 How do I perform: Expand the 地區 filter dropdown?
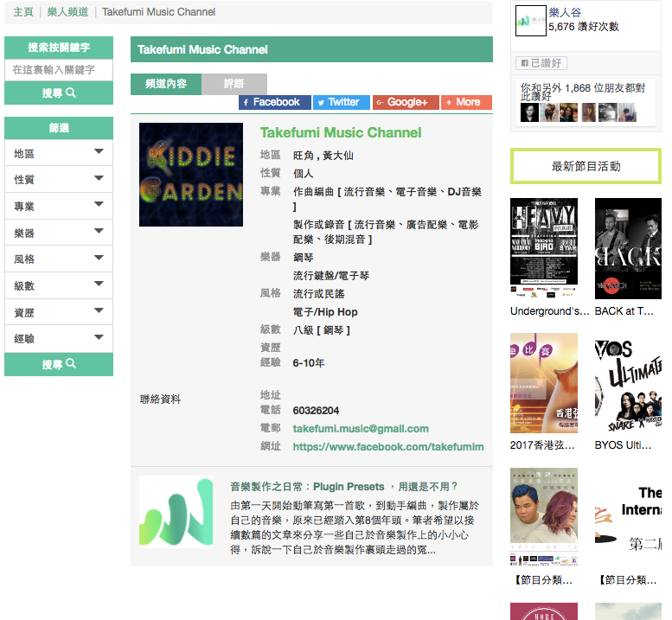coord(59,153)
